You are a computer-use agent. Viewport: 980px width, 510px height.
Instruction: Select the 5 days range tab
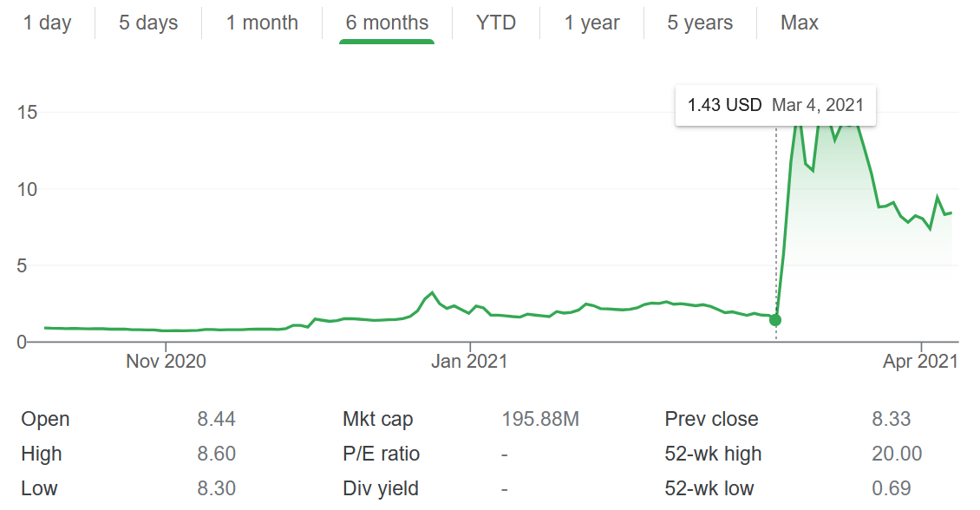click(x=149, y=23)
